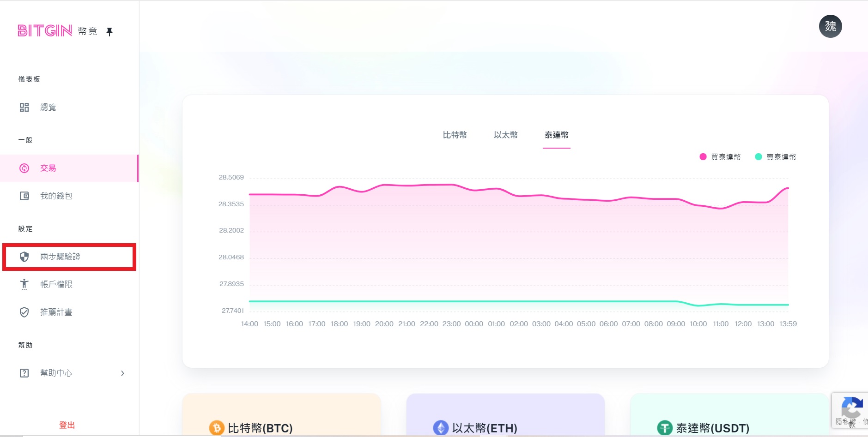868x437 pixels.
Task: Expand the 幫助中心 chevron arrow
Action: pyautogui.click(x=122, y=373)
